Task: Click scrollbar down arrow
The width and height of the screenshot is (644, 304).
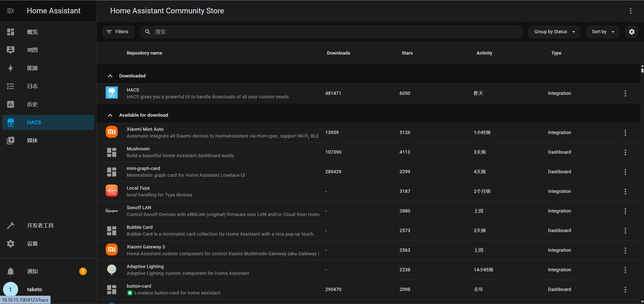Action: coord(642,301)
